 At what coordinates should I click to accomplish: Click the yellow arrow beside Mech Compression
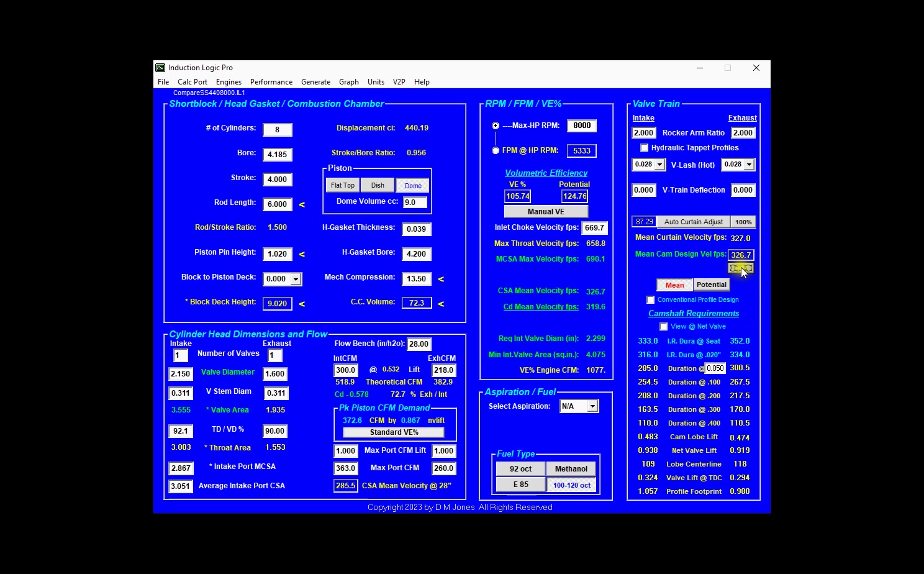(441, 279)
